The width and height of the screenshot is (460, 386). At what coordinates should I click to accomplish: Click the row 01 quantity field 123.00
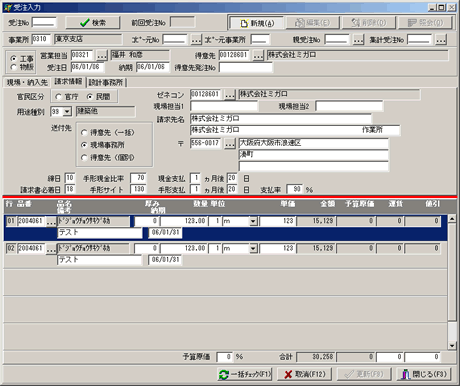[x=184, y=221]
